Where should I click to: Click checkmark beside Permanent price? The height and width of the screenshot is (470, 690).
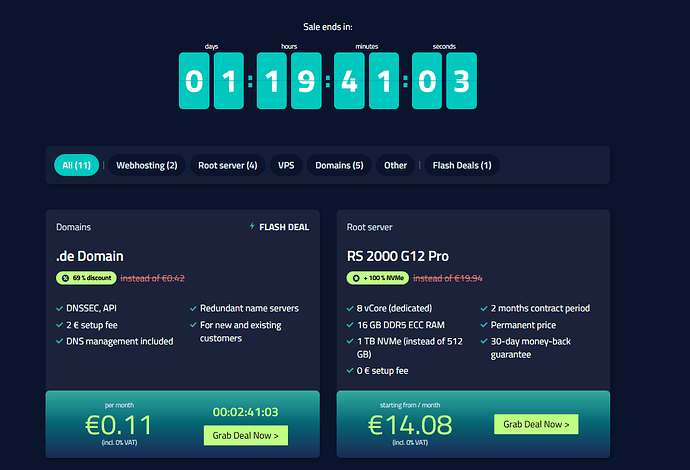(484, 325)
